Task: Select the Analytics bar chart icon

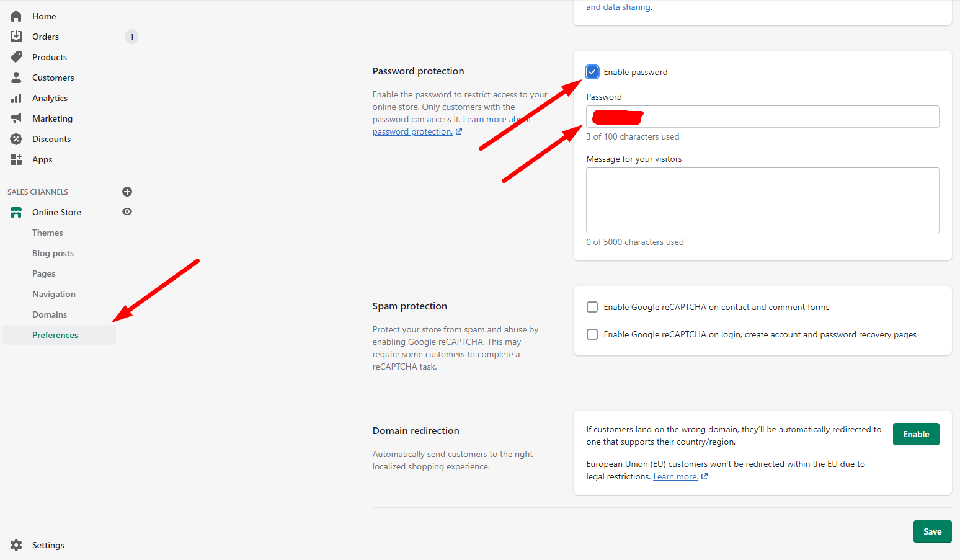Action: click(x=16, y=98)
